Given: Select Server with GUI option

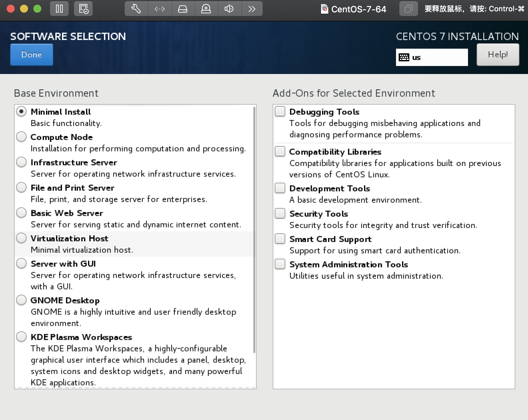Looking at the screenshot, I should tap(21, 263).
